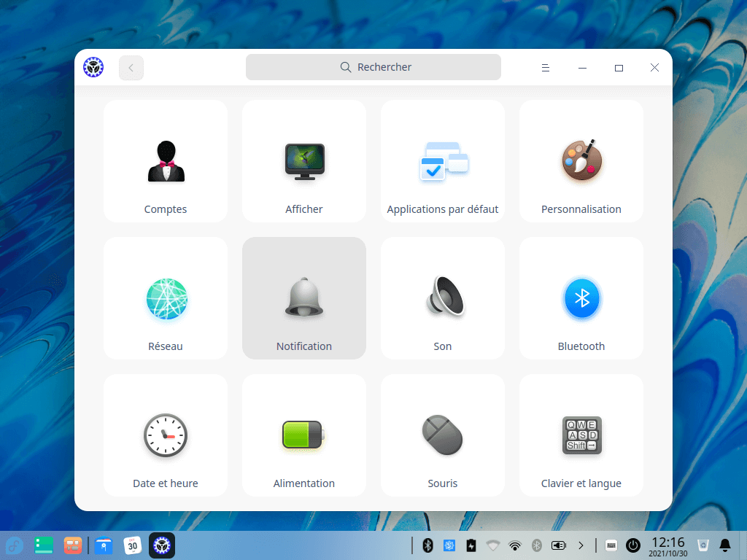Click the back arrow button
747x560 pixels.
coord(131,68)
